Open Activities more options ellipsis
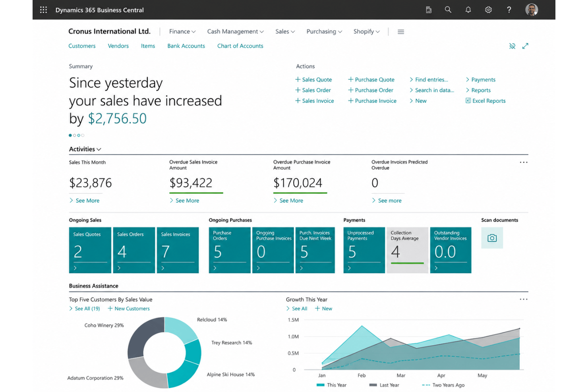Image resolution: width=588 pixels, height=392 pixels. (x=524, y=162)
